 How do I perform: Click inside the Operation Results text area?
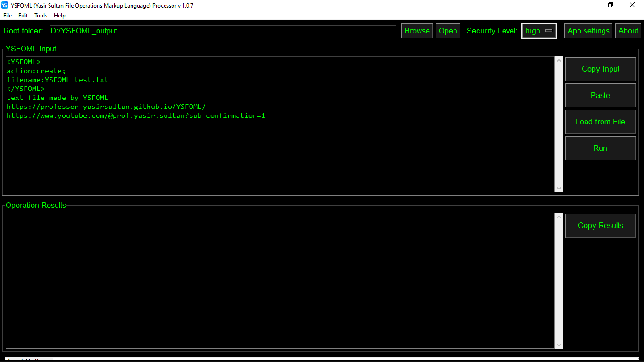tap(281, 281)
